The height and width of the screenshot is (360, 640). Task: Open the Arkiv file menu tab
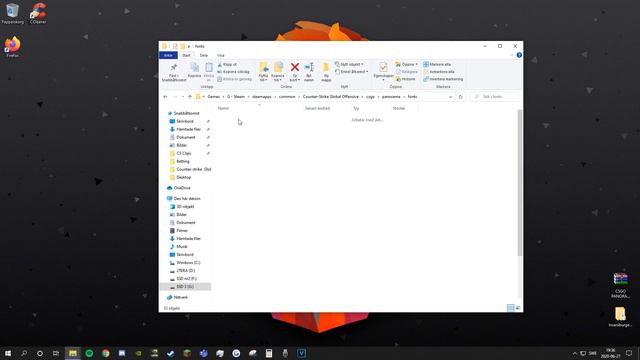[168, 56]
